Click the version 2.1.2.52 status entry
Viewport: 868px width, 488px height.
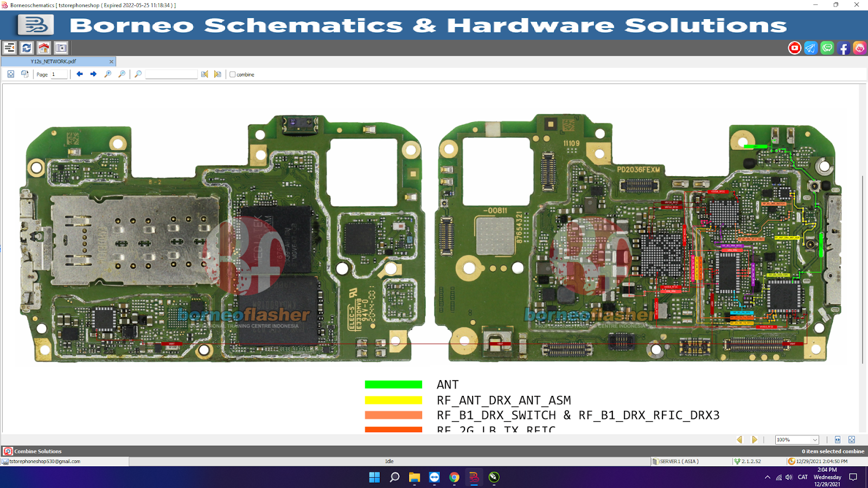(751, 461)
